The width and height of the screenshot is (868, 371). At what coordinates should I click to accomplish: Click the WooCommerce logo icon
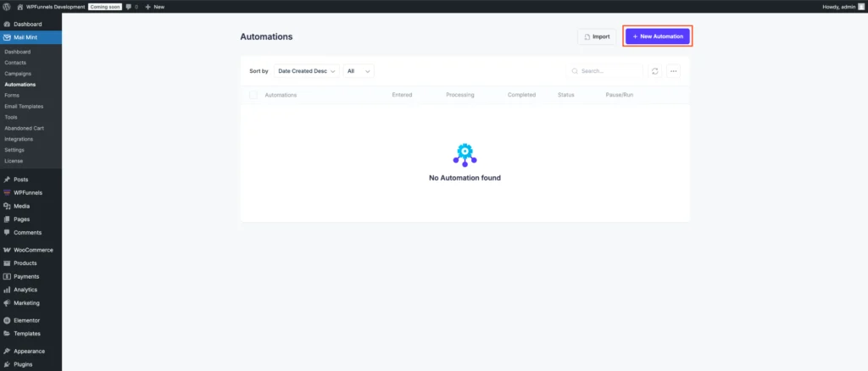[7, 250]
